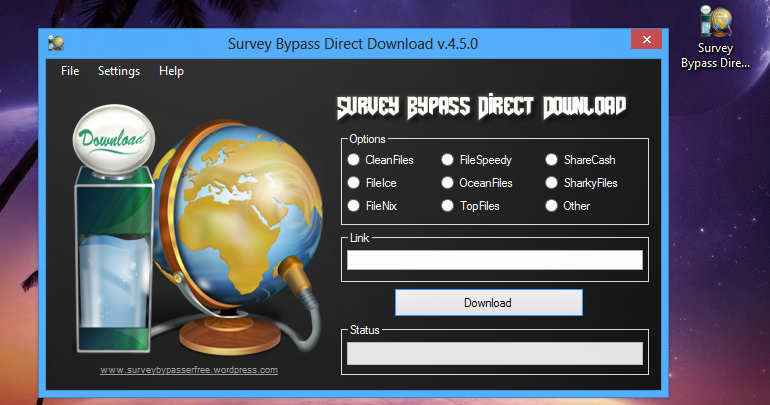Choose the TopFiles option
This screenshot has width=770, height=405.
tap(470, 206)
